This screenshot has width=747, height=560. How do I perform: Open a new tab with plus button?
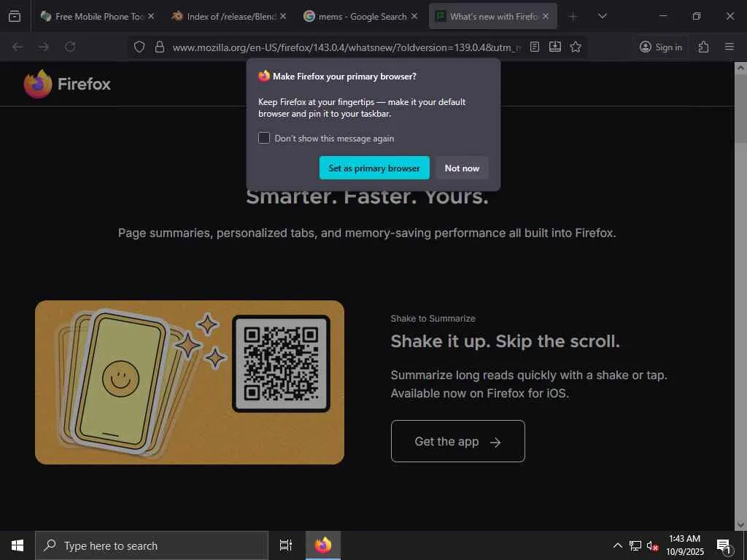click(x=573, y=17)
